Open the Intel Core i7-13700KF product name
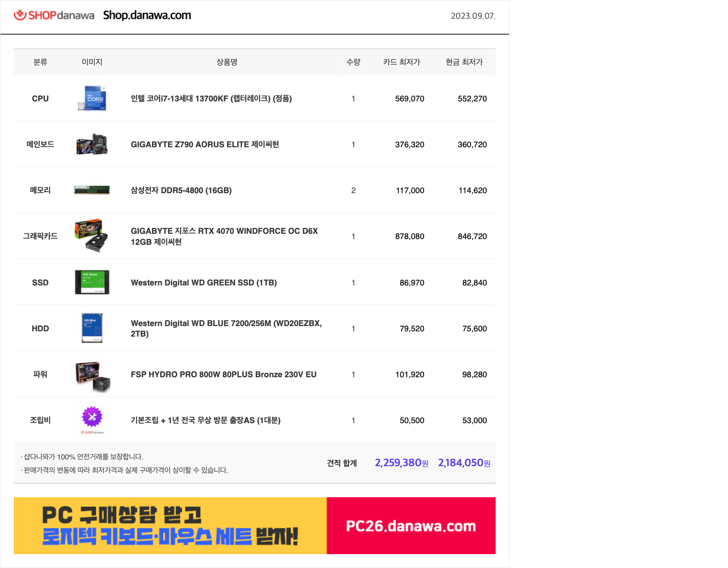 pos(211,98)
